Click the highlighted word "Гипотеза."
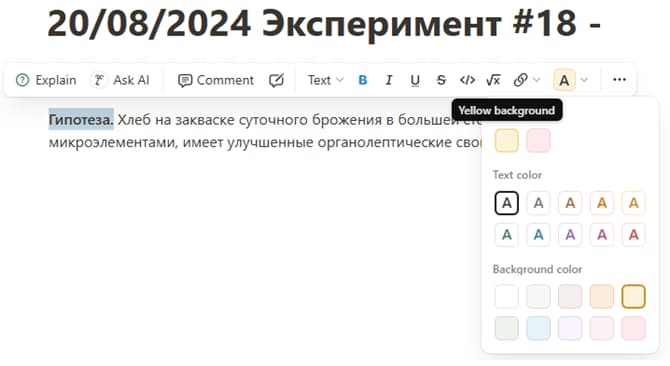 click(81, 120)
